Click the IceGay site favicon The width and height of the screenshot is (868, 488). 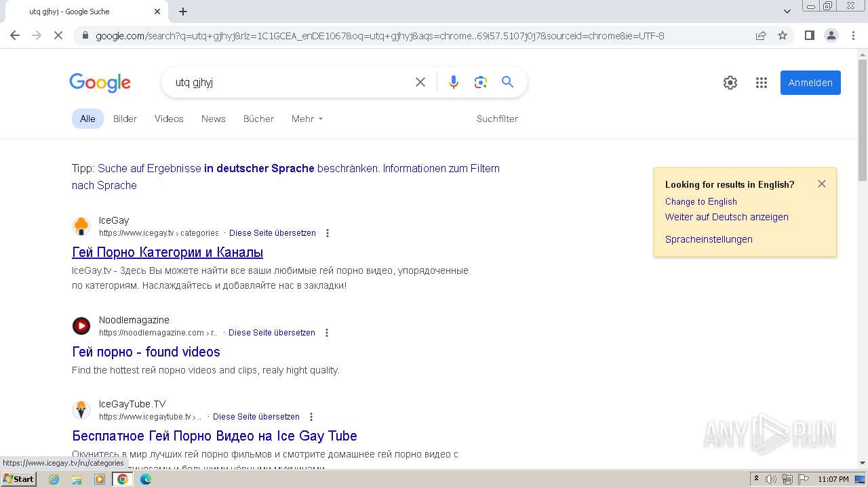[81, 226]
